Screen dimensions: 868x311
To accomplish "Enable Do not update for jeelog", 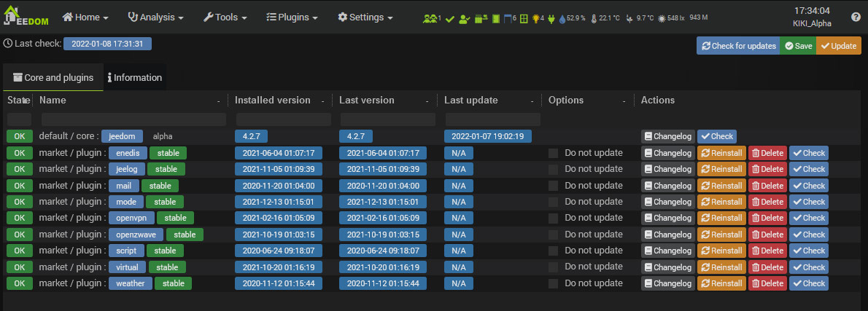I will 553,169.
